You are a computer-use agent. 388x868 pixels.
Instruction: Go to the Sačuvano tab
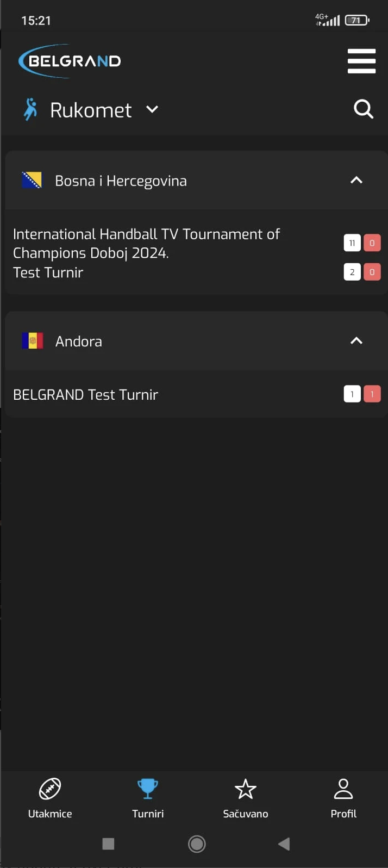tap(246, 797)
